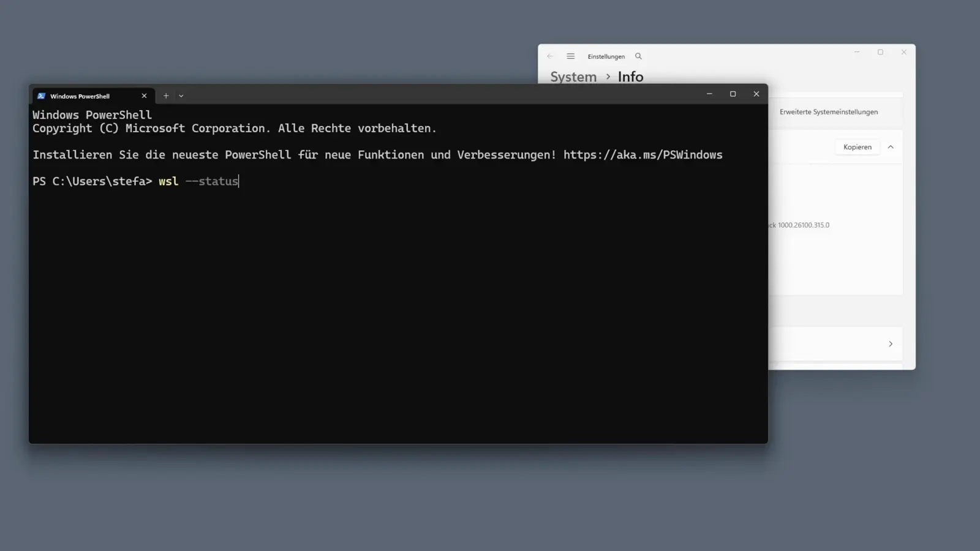Image resolution: width=980 pixels, height=551 pixels.
Task: Click the Info breadcrumb heading
Action: pos(630,77)
